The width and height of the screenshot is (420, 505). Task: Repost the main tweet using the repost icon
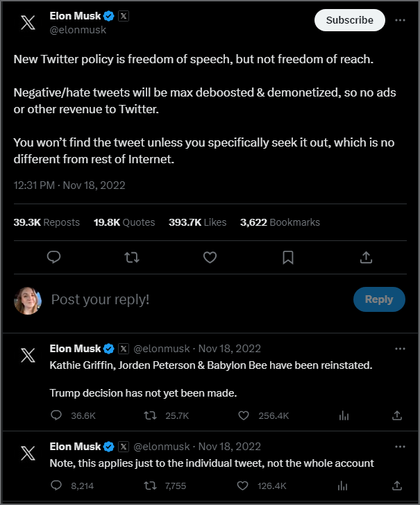131,258
